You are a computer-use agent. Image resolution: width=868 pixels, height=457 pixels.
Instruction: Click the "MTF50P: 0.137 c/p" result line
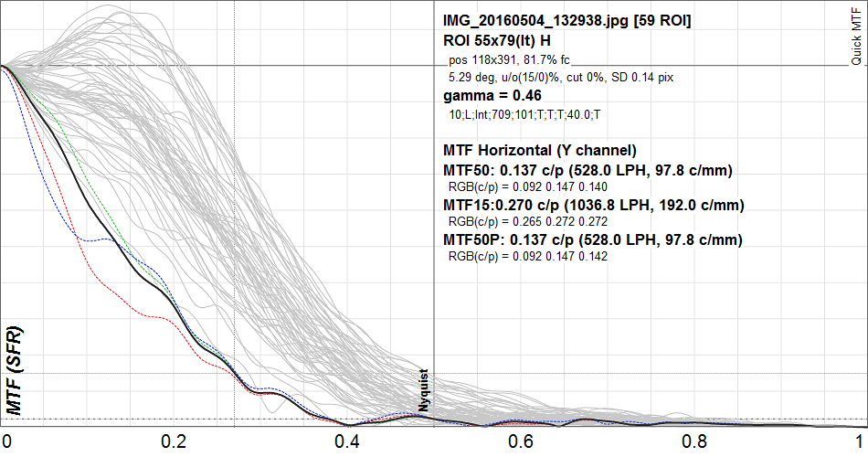(x=593, y=239)
